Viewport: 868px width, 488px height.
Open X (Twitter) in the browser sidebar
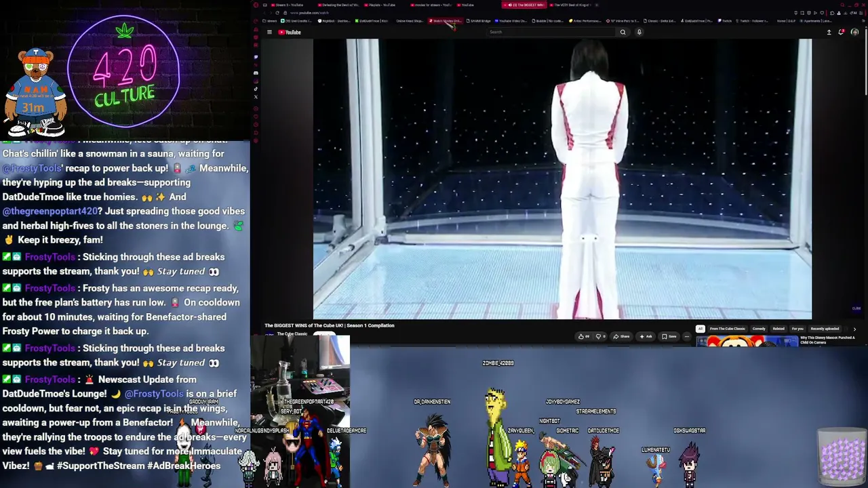pyautogui.click(x=256, y=96)
